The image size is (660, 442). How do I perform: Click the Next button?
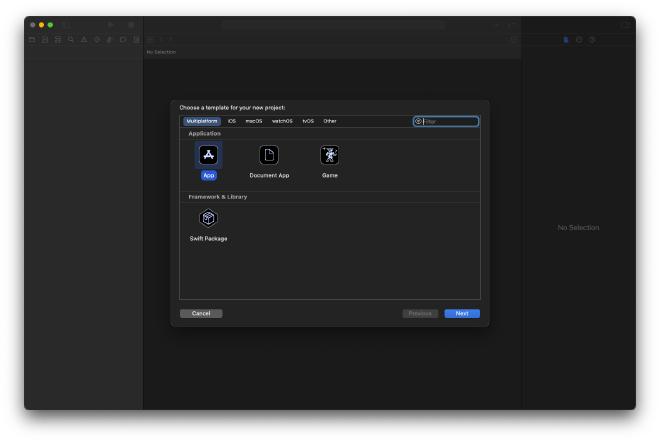[x=462, y=313]
